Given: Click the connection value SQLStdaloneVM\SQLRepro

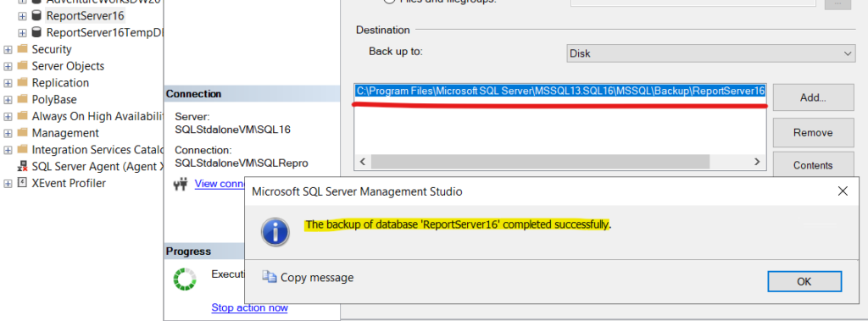Looking at the screenshot, I should 242,163.
